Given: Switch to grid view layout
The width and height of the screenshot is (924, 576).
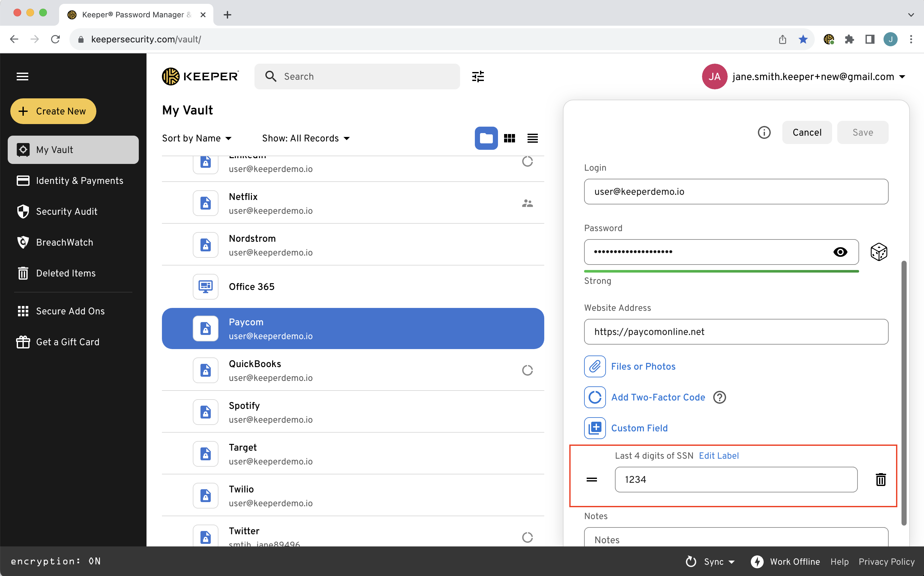Looking at the screenshot, I should [509, 138].
